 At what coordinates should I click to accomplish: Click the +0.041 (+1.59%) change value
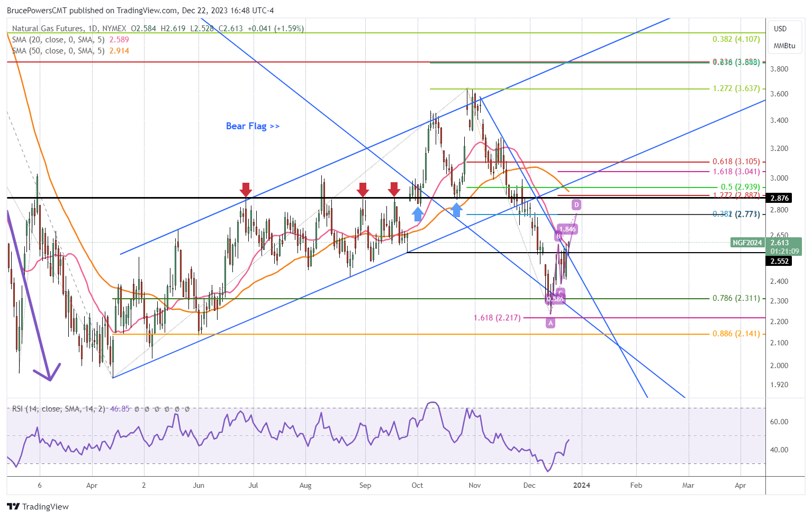click(275, 29)
